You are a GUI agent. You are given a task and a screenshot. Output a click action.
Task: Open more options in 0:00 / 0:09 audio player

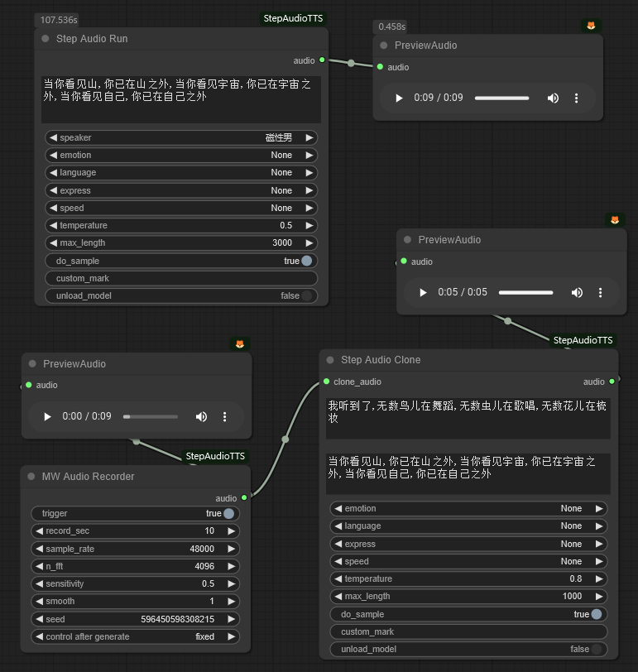pos(224,416)
